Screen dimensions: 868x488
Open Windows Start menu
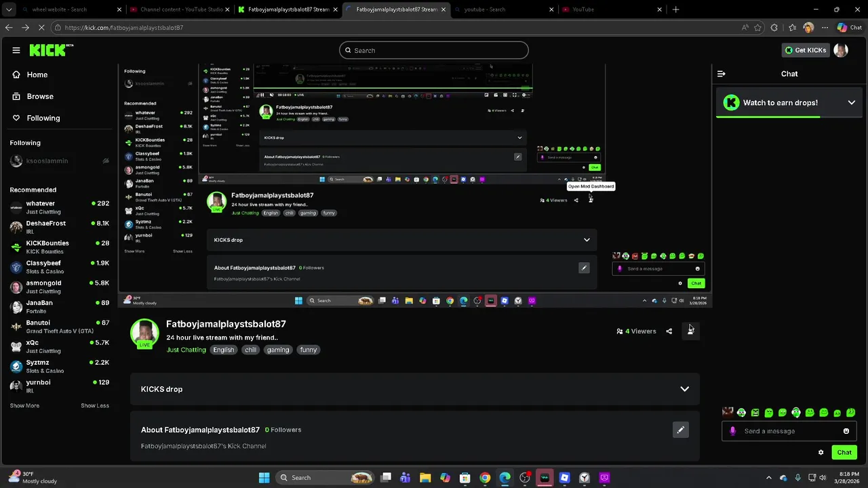264,478
